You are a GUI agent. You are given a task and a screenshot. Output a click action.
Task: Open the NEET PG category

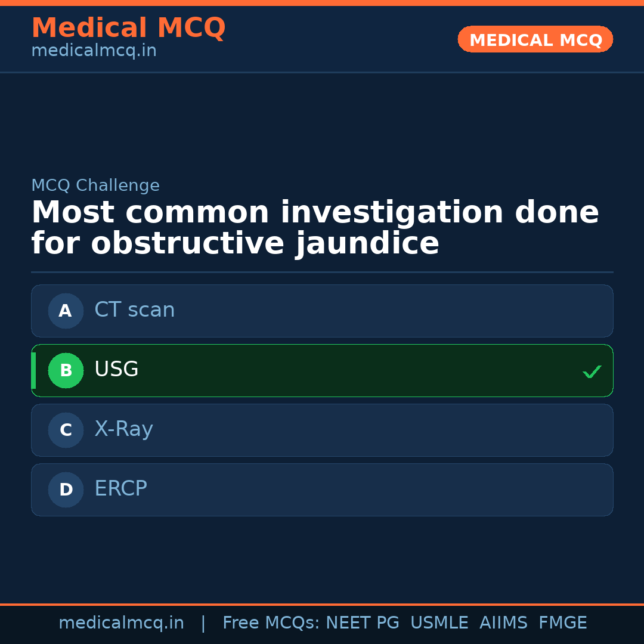point(362,622)
